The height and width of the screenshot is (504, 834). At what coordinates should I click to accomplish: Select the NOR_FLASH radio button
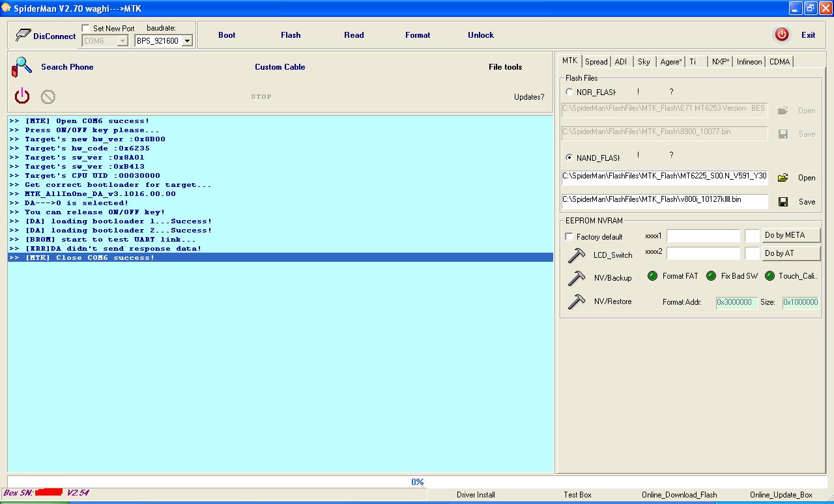click(569, 92)
